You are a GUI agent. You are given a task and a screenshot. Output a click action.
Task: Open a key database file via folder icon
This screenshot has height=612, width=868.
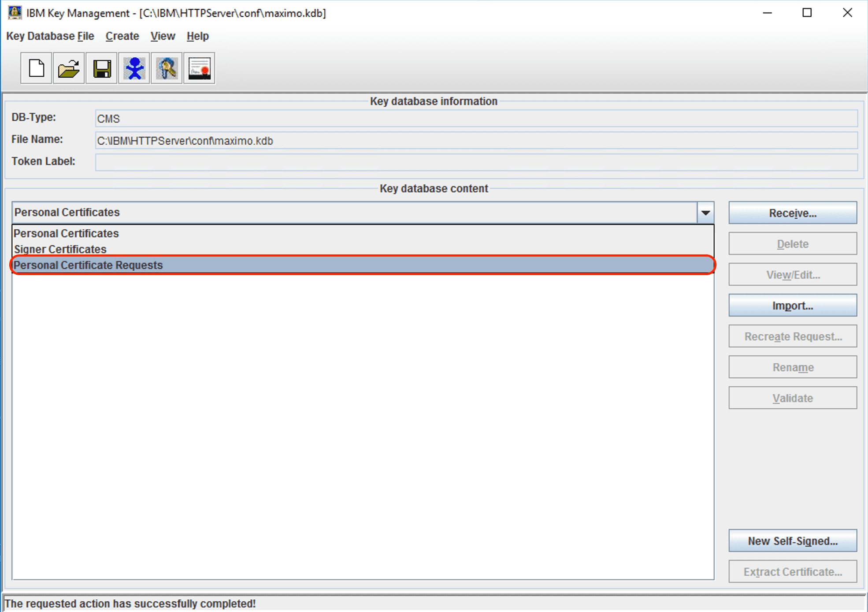click(x=69, y=68)
